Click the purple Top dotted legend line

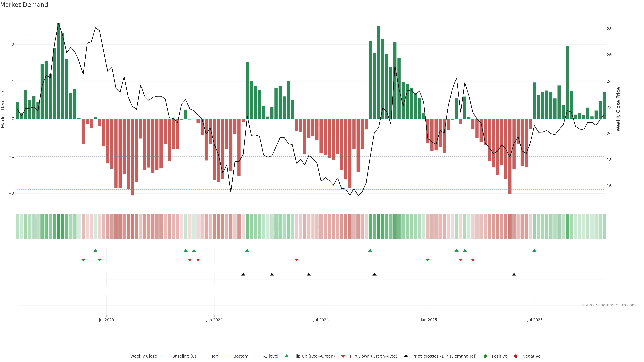click(x=204, y=356)
